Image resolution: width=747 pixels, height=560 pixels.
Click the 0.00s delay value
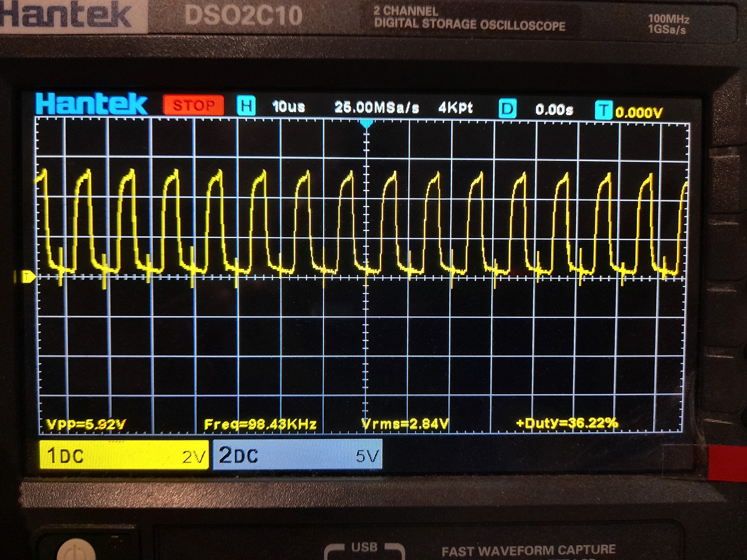coord(554,110)
